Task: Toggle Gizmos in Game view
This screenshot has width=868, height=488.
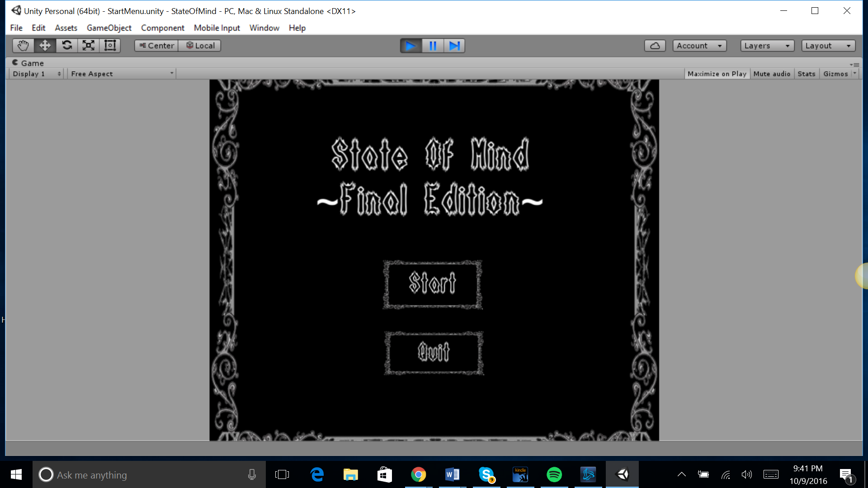Action: tap(835, 74)
